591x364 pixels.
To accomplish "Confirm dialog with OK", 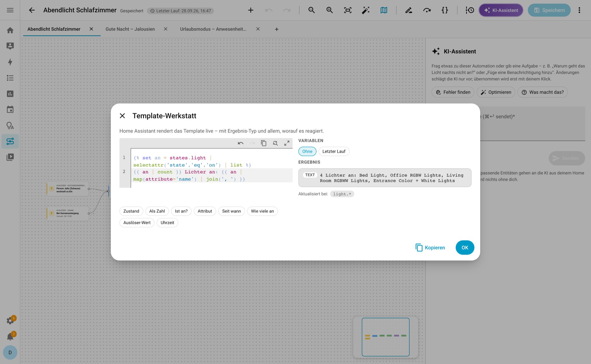I will 465,248.
